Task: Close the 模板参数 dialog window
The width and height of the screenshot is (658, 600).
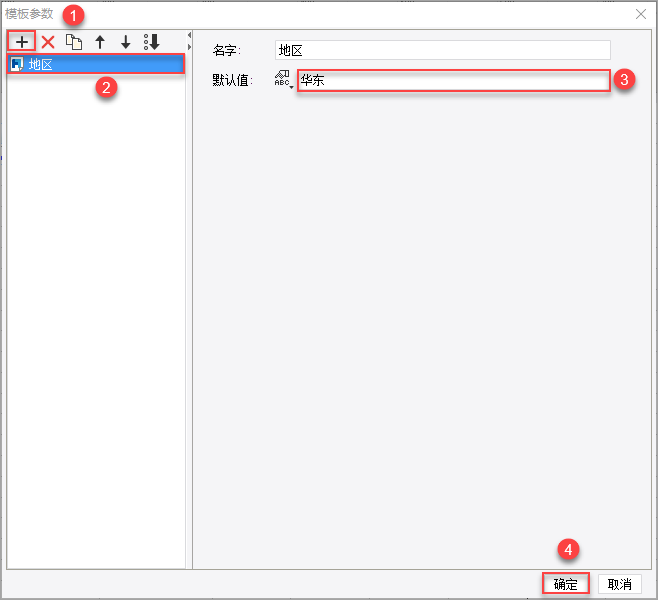Action: 640,14
